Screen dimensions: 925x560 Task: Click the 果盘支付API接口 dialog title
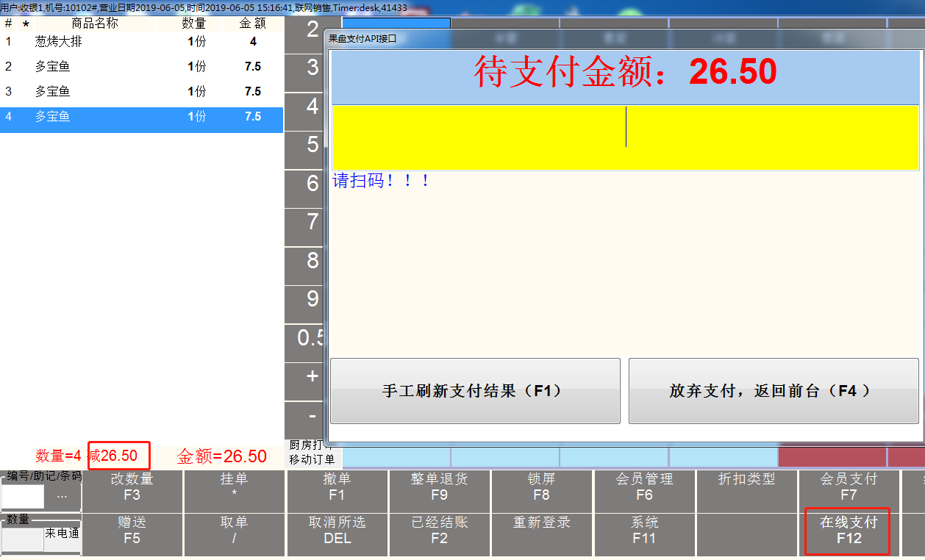(x=362, y=38)
